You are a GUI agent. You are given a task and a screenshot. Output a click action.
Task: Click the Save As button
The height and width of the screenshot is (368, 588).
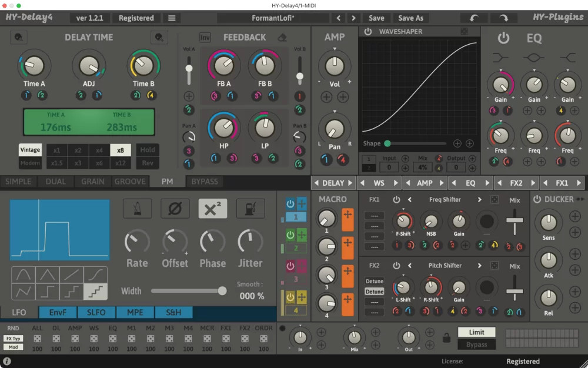(410, 18)
